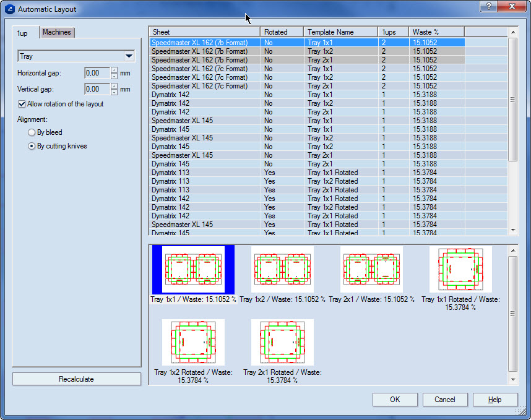The width and height of the screenshot is (531, 420).
Task: Click the sheet list scrollbar down arrow
Action: pos(514,229)
